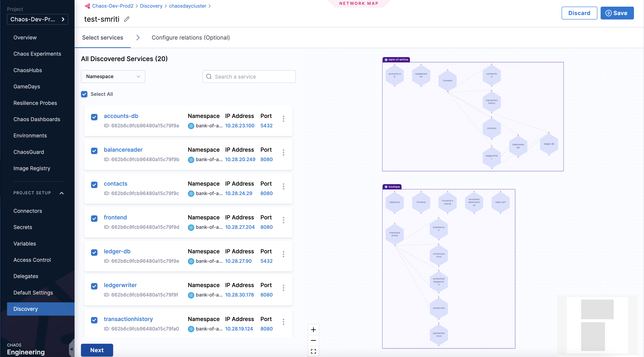Viewport: 644px width, 357px height.
Task: Deselect the transactionhistory service checkbox
Action: tap(94, 320)
